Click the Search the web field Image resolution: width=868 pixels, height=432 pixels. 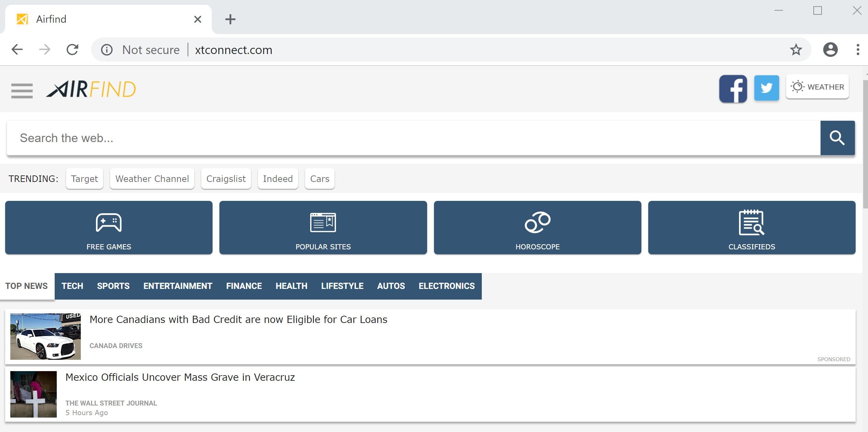(413, 138)
